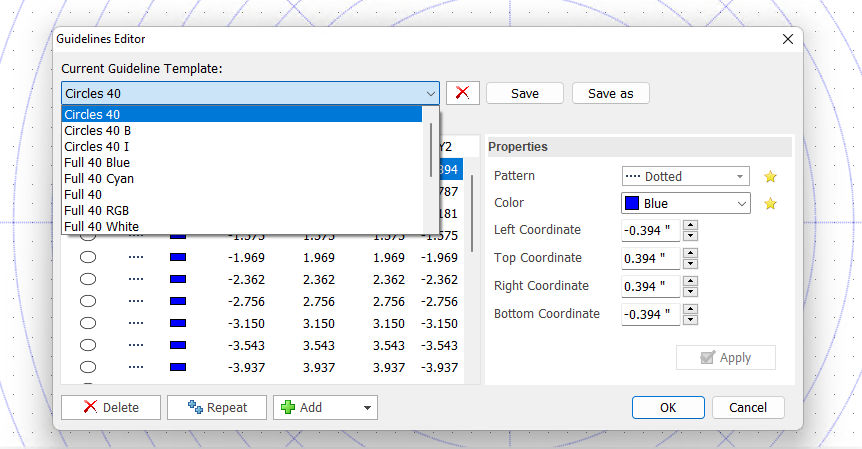Open the Color dropdown showing Blue
Viewport: 862px width, 449px height.
point(685,203)
